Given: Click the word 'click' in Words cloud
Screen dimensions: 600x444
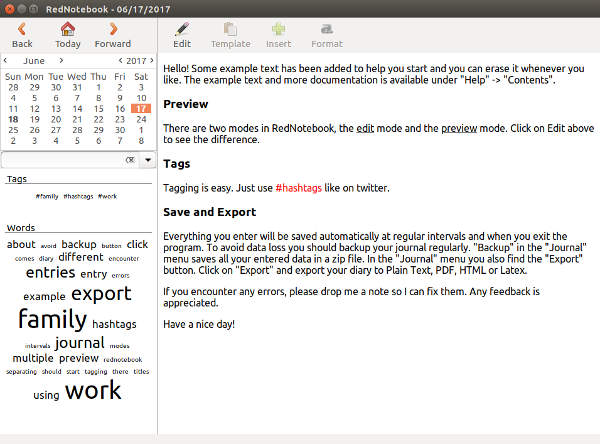Looking at the screenshot, I should (x=137, y=244).
